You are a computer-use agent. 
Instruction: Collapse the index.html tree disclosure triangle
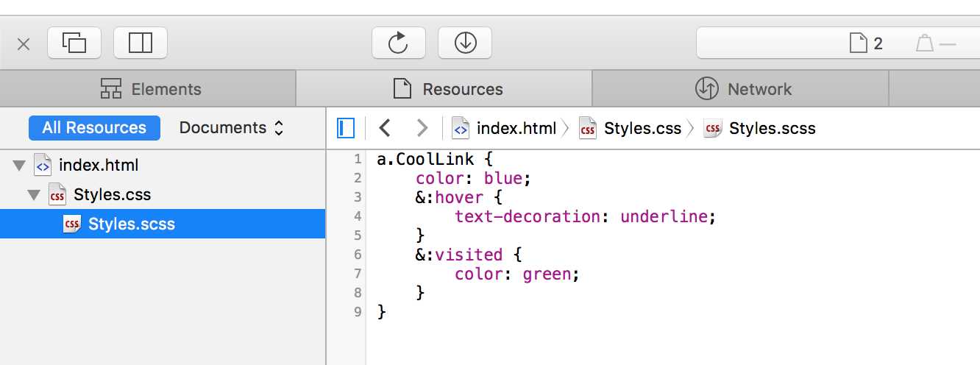point(18,166)
